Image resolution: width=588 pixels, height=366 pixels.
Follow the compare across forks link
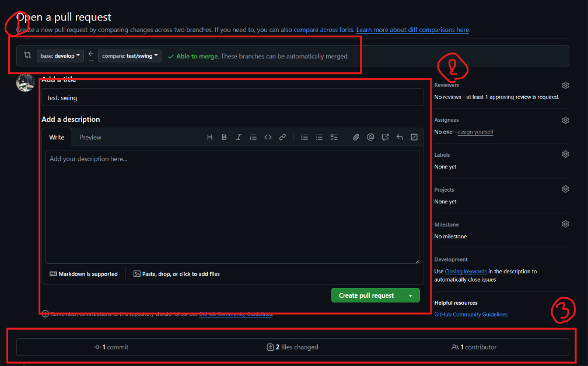pos(323,30)
